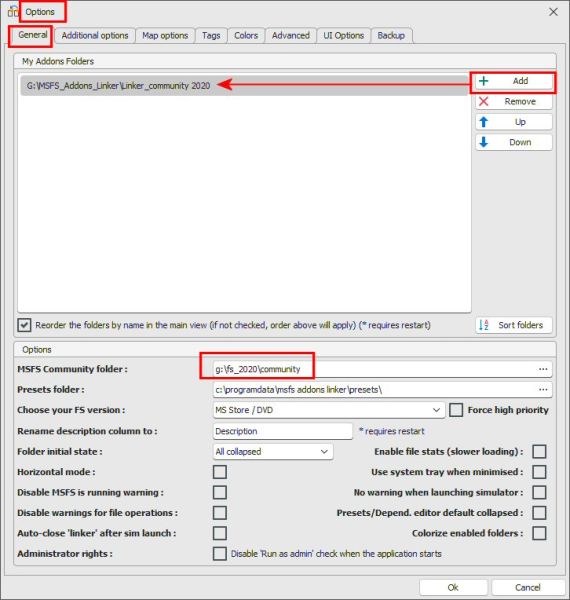This screenshot has height=600, width=570.
Task: Click the Options window app icon
Action: pyautogui.click(x=13, y=11)
